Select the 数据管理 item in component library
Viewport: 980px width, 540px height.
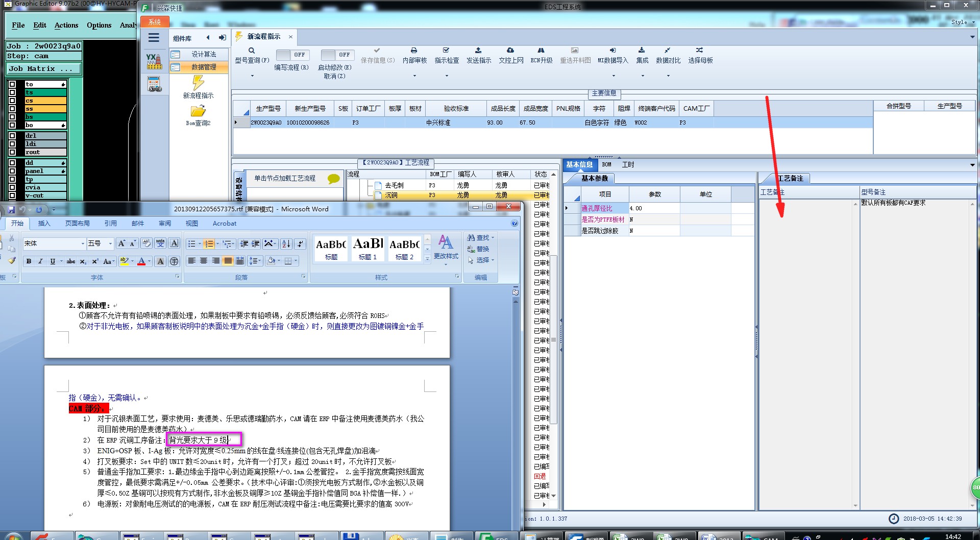[x=199, y=67]
